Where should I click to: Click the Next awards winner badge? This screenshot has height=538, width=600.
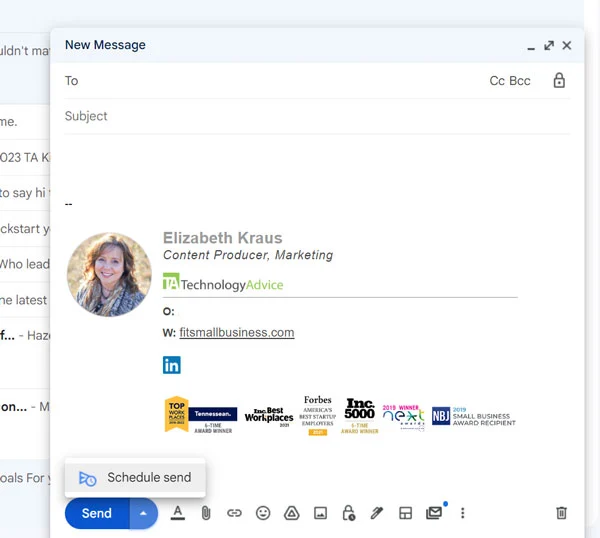(x=404, y=416)
